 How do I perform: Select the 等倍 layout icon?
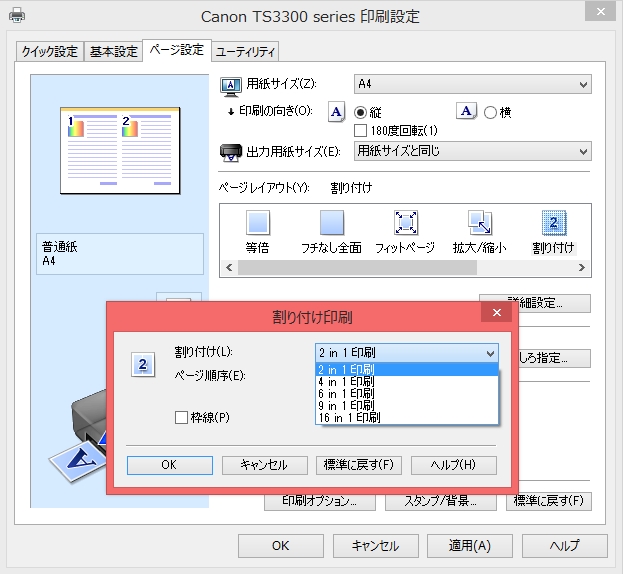click(257, 222)
